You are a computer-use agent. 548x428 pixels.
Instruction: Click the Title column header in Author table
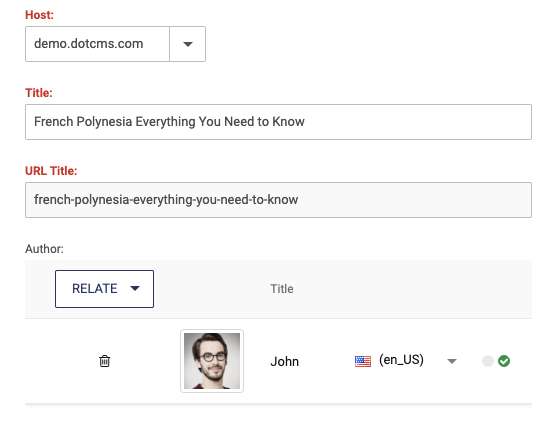[x=282, y=289]
